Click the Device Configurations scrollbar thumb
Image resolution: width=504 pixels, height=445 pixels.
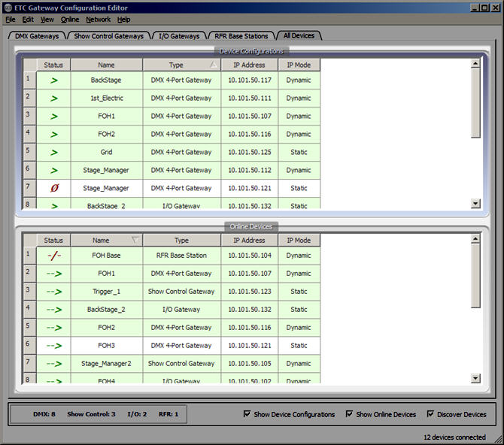pyautogui.click(x=475, y=103)
